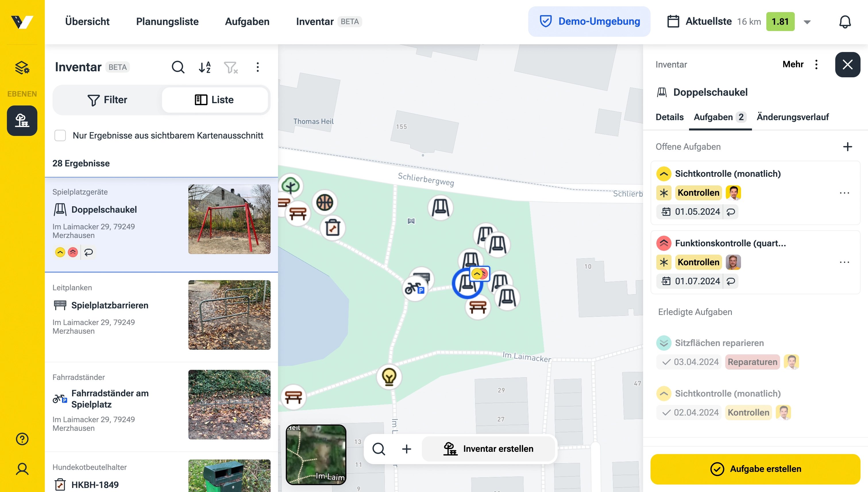Click the map search magnifier icon
This screenshot has height=492, width=868.
click(379, 449)
